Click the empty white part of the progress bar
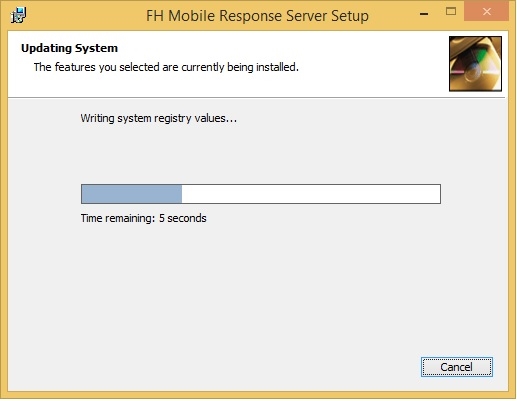Screen dimensions: 517x401 tap(311, 194)
